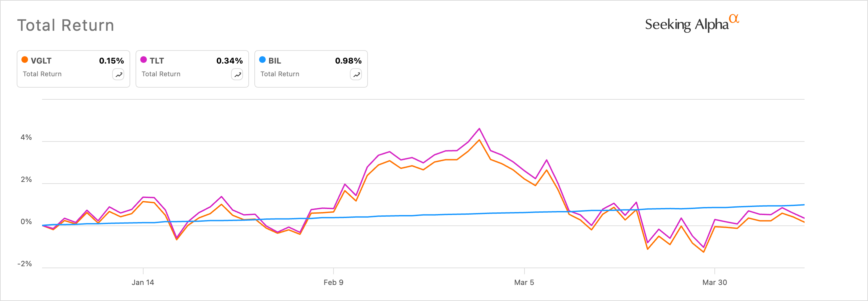Select the BIL ticker label
This screenshot has height=301, width=868.
[x=275, y=61]
